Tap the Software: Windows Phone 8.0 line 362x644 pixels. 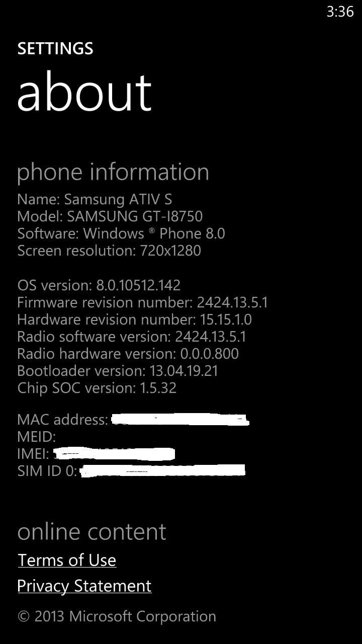coord(121,233)
